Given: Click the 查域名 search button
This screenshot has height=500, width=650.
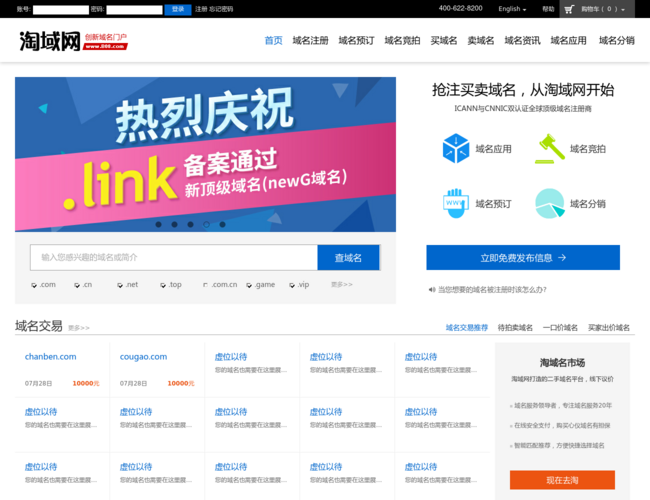Looking at the screenshot, I should click(x=348, y=258).
